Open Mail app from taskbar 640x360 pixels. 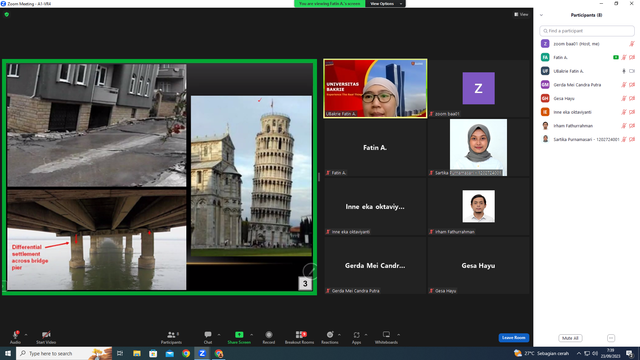[169, 353]
